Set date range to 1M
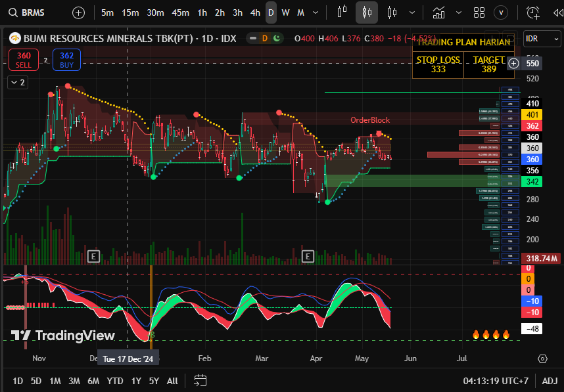This screenshot has height=392, width=564. point(55,381)
